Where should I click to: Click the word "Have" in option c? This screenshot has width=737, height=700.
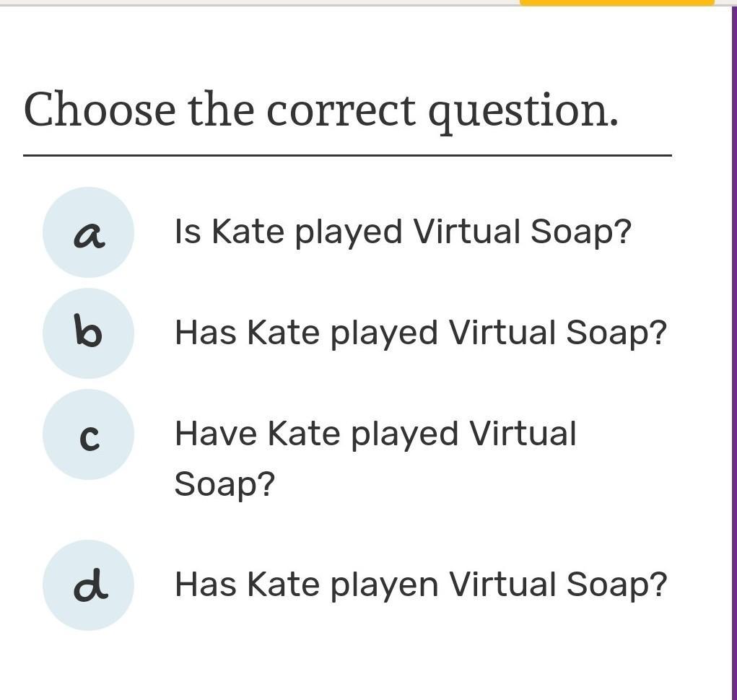pyautogui.click(x=216, y=434)
